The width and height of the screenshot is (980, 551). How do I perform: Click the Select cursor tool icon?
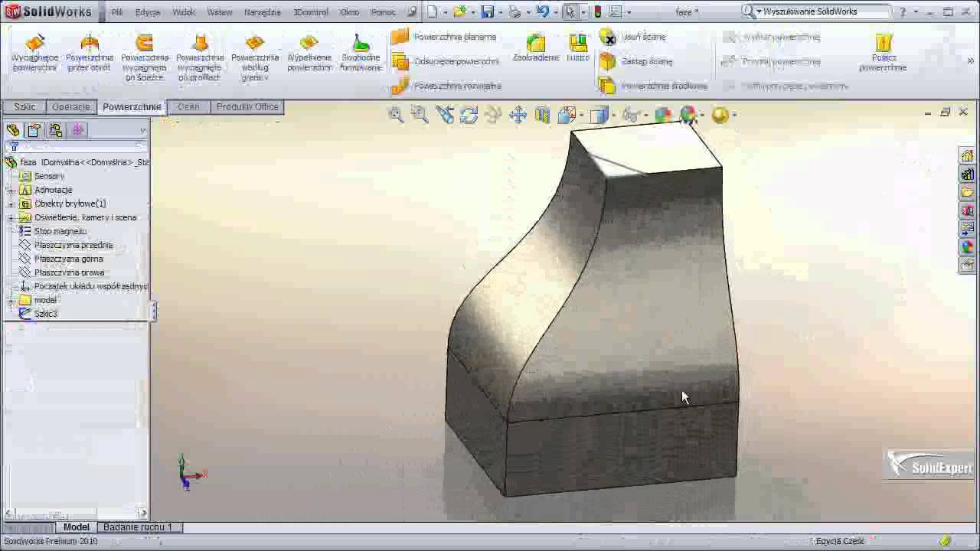570,11
